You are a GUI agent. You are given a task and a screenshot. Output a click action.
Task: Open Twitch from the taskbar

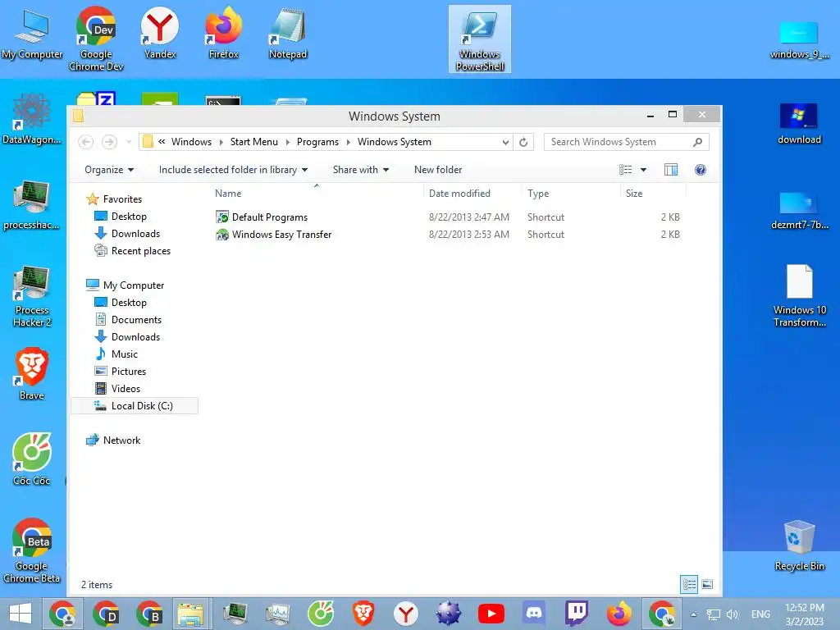tap(577, 614)
